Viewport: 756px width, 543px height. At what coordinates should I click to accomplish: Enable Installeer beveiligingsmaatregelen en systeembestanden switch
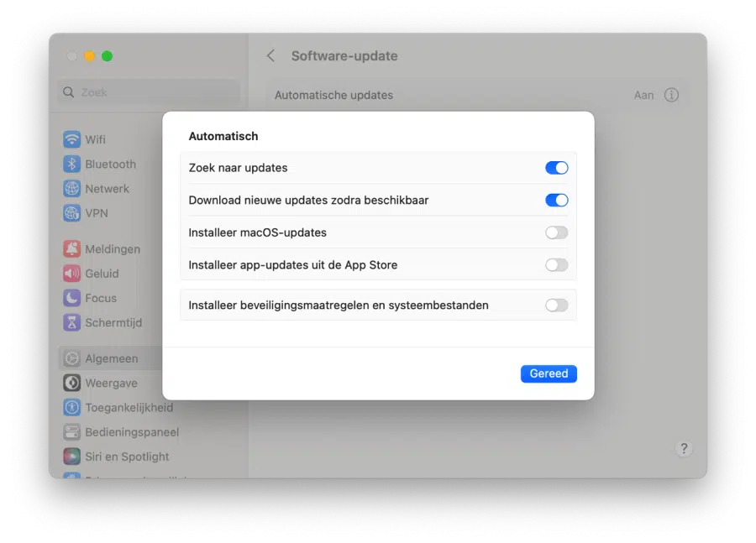click(556, 305)
